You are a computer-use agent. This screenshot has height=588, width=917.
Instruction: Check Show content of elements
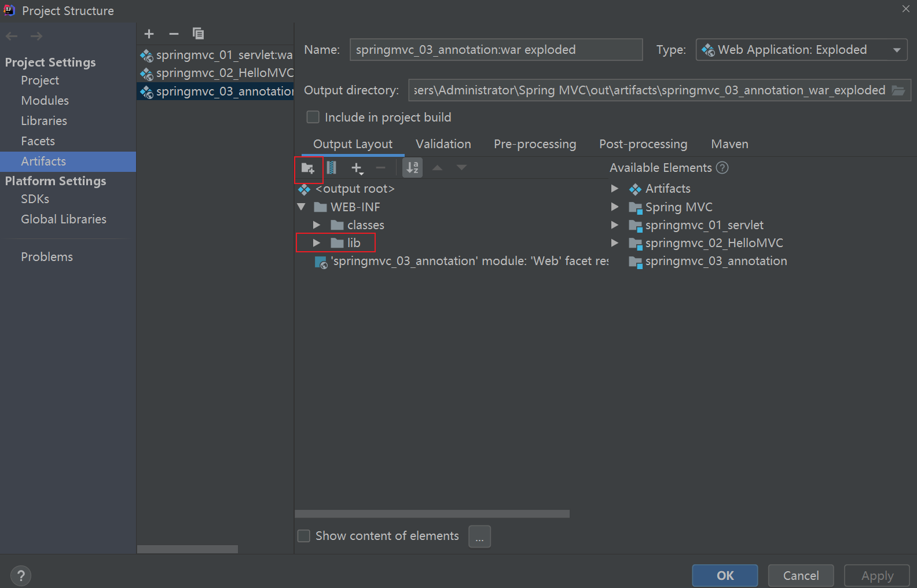[x=304, y=536]
